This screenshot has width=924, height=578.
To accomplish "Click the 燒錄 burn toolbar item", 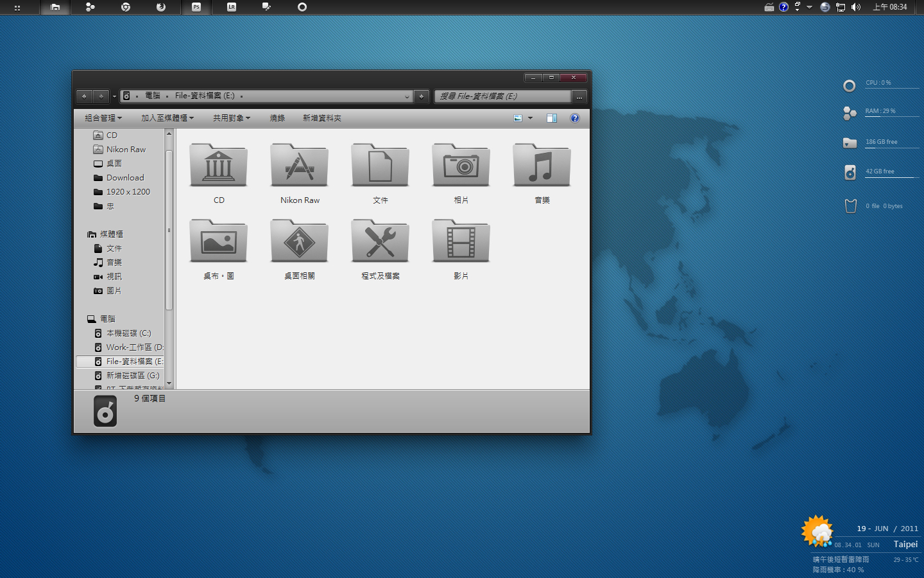I will coord(277,118).
